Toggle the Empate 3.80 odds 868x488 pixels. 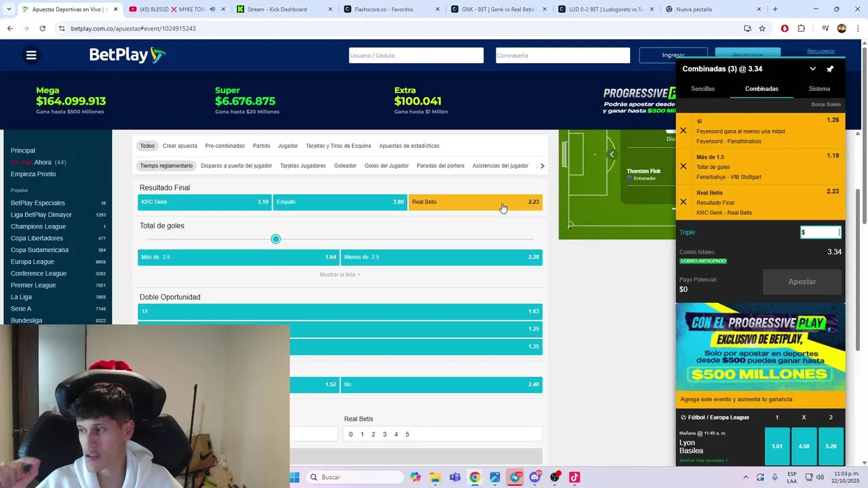pyautogui.click(x=340, y=202)
